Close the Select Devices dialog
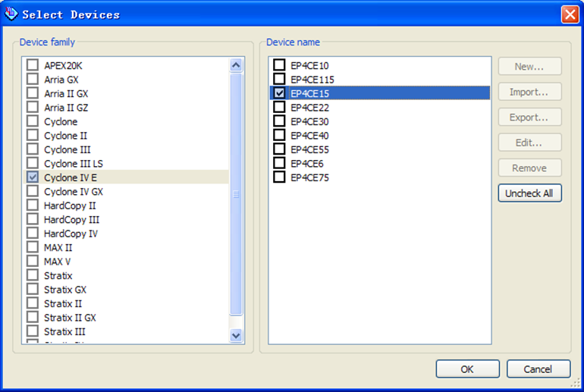584x392 pixels. click(570, 14)
